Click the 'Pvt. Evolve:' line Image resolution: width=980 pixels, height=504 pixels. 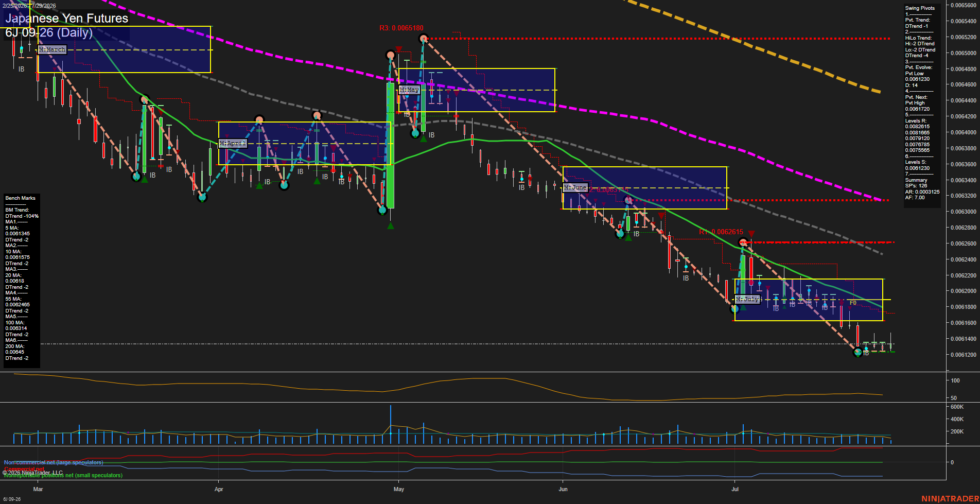(x=919, y=67)
